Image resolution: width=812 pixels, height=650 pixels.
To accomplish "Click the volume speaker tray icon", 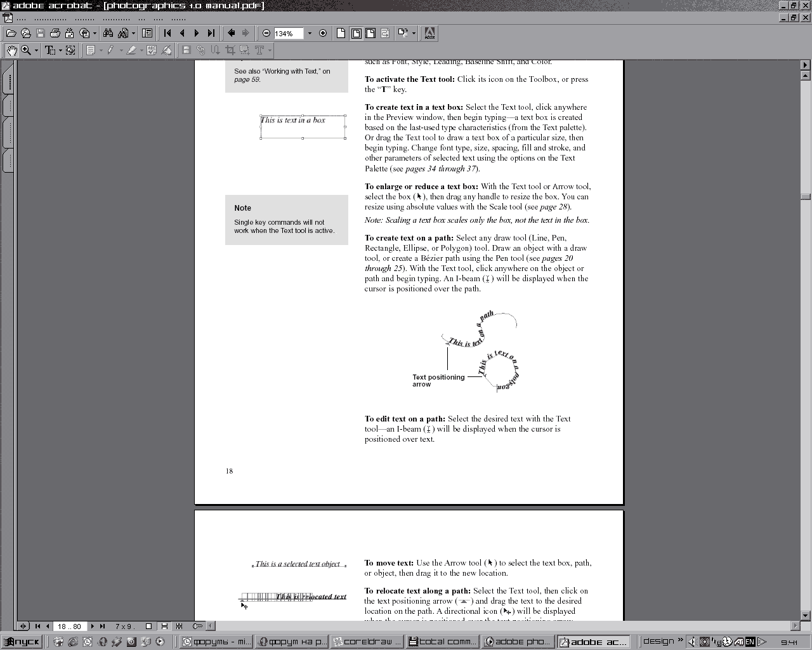I will point(692,642).
